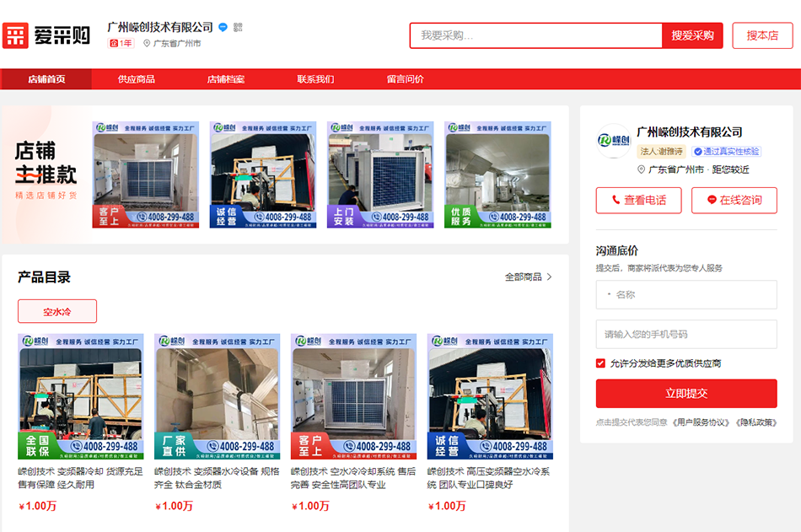Click company name 广州嵘创技术有限公司 in header
This screenshot has height=532, width=801.
coord(160,27)
